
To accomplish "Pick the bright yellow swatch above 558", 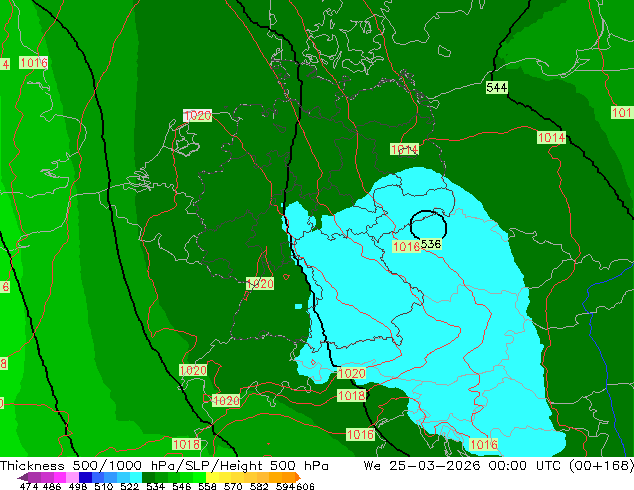I will point(212,477).
